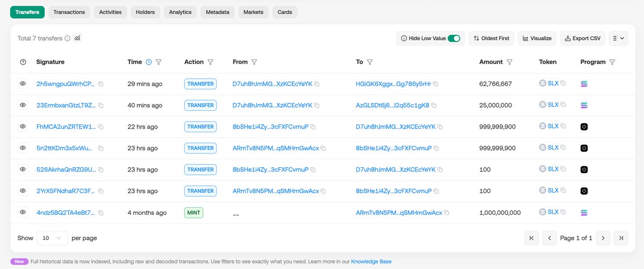Viewport: 644px width, 269px height.
Task: Open the rows per page dropdown
Action: click(53, 238)
